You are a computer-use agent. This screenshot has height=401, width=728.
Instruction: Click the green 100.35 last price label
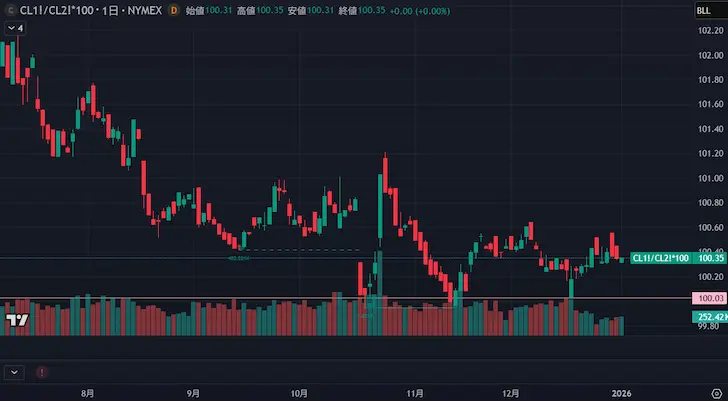tap(710, 258)
